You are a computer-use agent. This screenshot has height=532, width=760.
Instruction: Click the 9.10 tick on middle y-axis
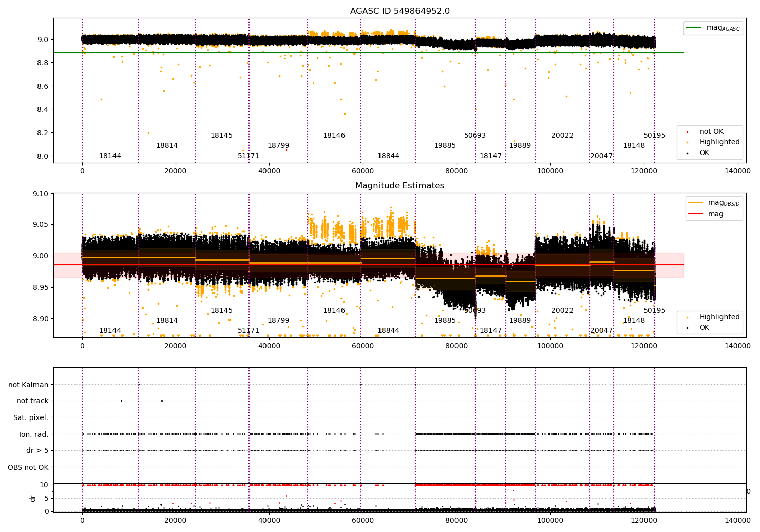click(x=41, y=194)
